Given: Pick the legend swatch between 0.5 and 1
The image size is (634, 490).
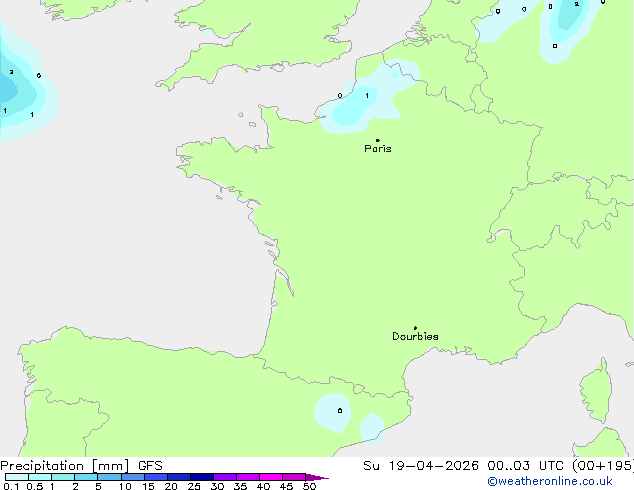Looking at the screenshot, I should tap(40, 477).
